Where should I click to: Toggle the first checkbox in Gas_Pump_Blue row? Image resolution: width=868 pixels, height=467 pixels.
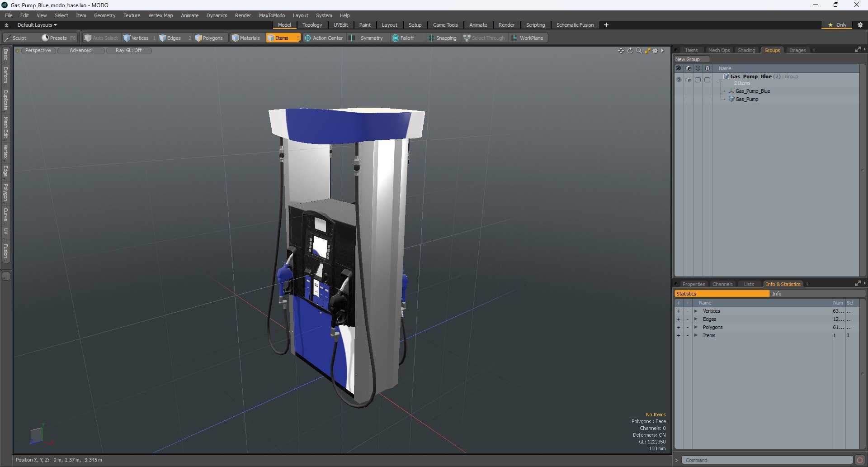698,80
